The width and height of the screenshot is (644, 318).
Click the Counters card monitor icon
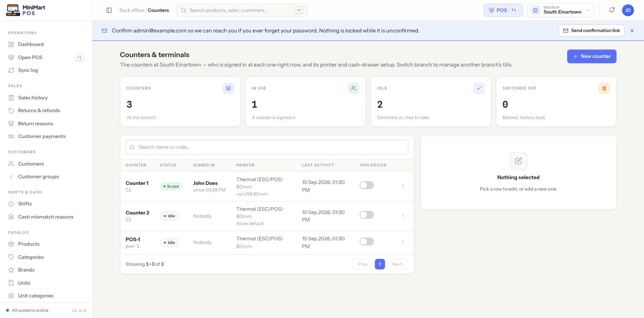[x=228, y=88]
